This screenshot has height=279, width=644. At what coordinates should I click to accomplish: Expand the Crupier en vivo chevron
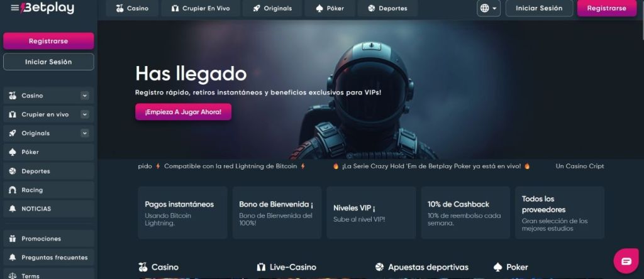pyautogui.click(x=85, y=114)
